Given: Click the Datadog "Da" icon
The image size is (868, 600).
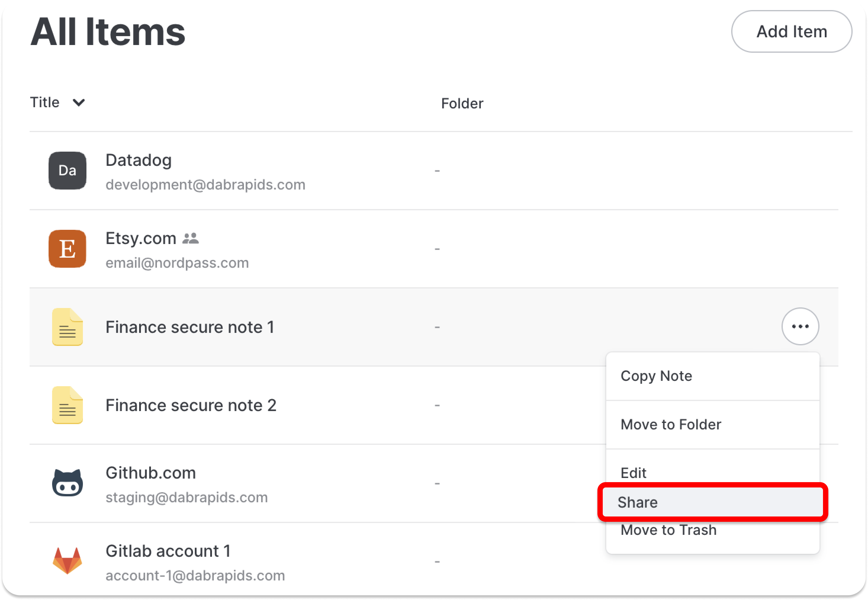Looking at the screenshot, I should 67,170.
